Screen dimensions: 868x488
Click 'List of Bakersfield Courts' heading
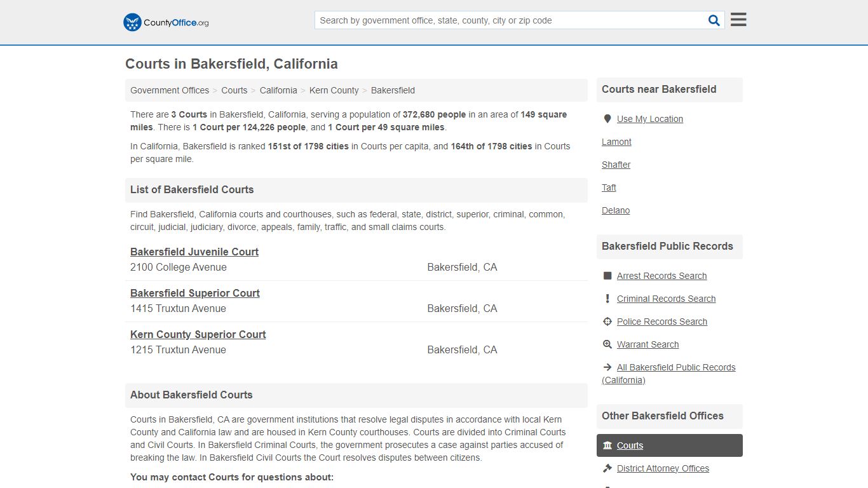192,189
